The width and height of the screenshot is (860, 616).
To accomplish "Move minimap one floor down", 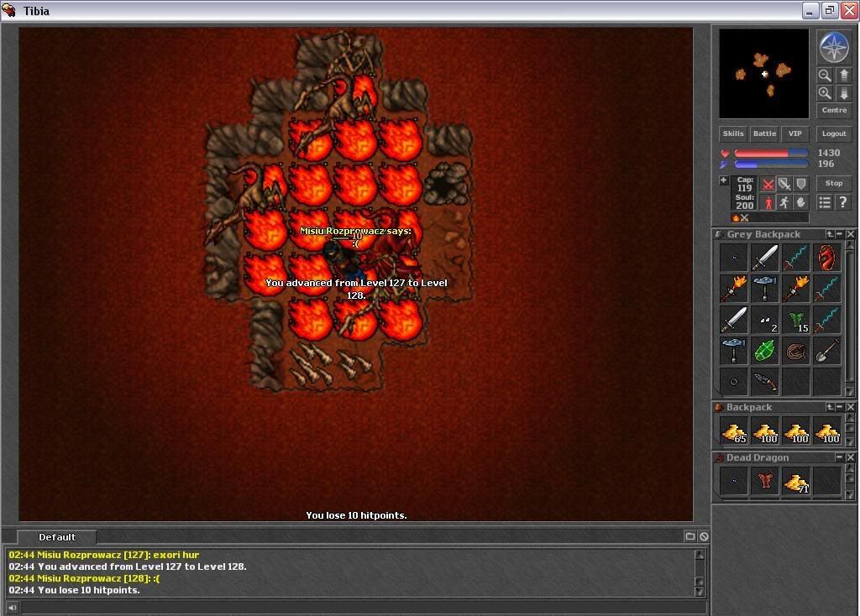I will pos(844,93).
